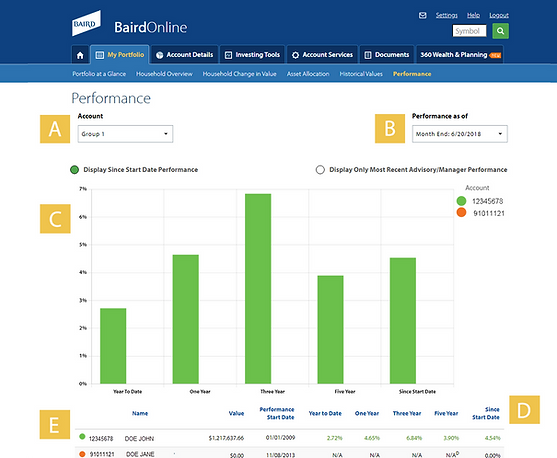Image resolution: width=557 pixels, height=458 pixels.
Task: Click DOE JOHN name cell
Action: click(139, 439)
